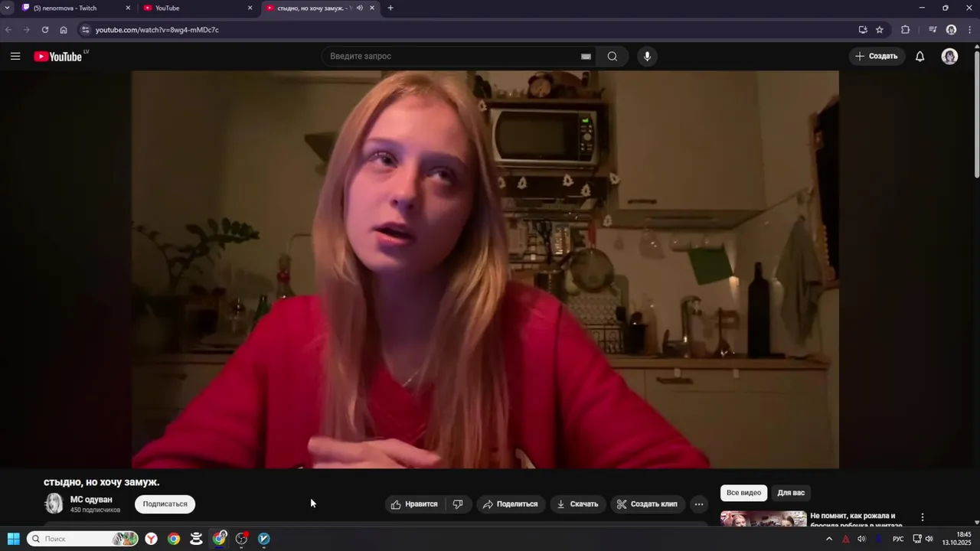Click the page vertical scrollbar
Screen dimensions: 980x551
click(x=976, y=115)
